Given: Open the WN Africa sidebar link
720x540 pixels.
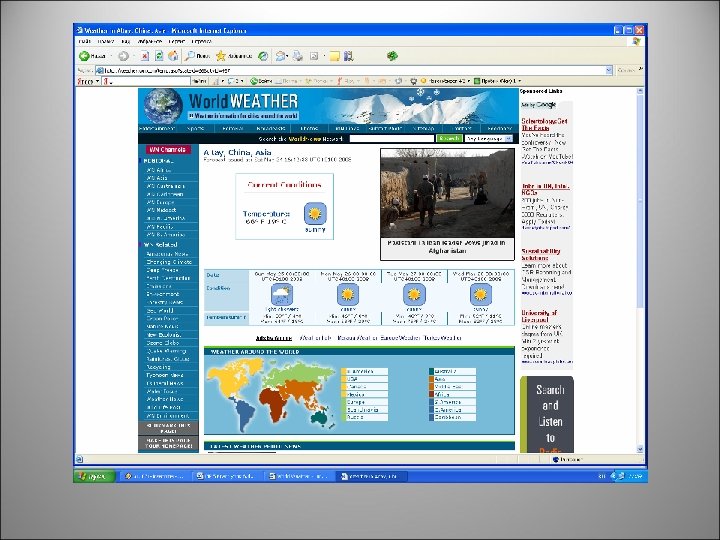Looking at the screenshot, I should [x=158, y=170].
